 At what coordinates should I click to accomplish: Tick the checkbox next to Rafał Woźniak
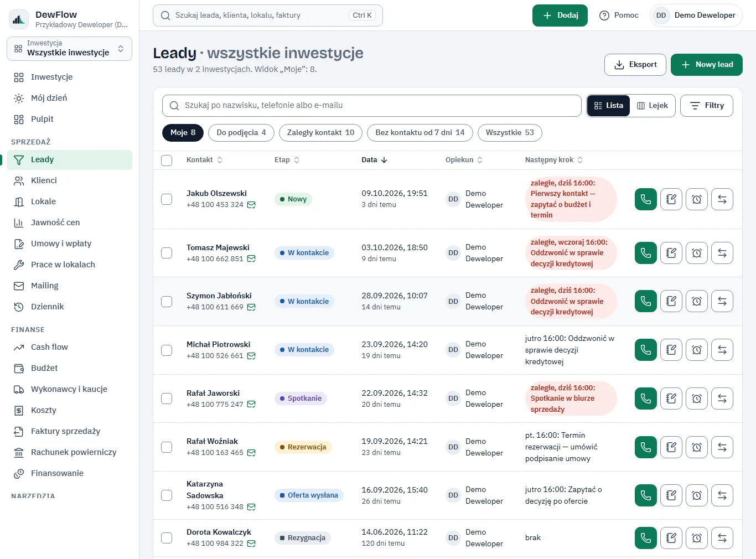167,447
